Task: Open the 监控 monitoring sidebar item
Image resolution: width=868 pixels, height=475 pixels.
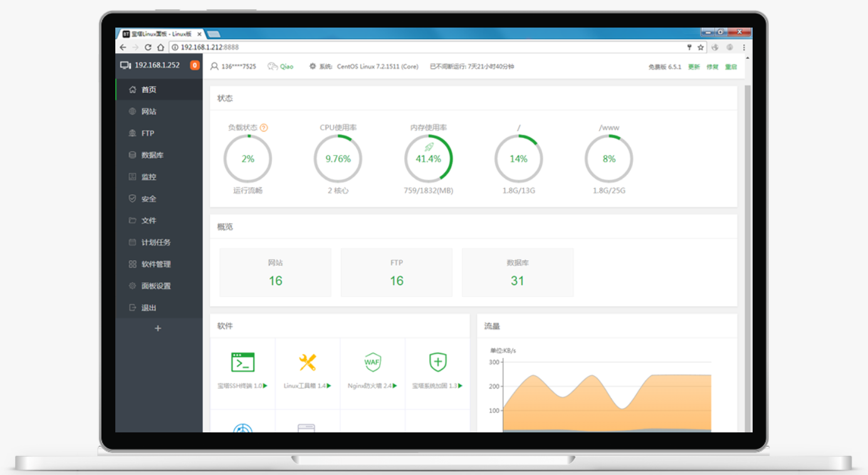Action: [x=159, y=177]
